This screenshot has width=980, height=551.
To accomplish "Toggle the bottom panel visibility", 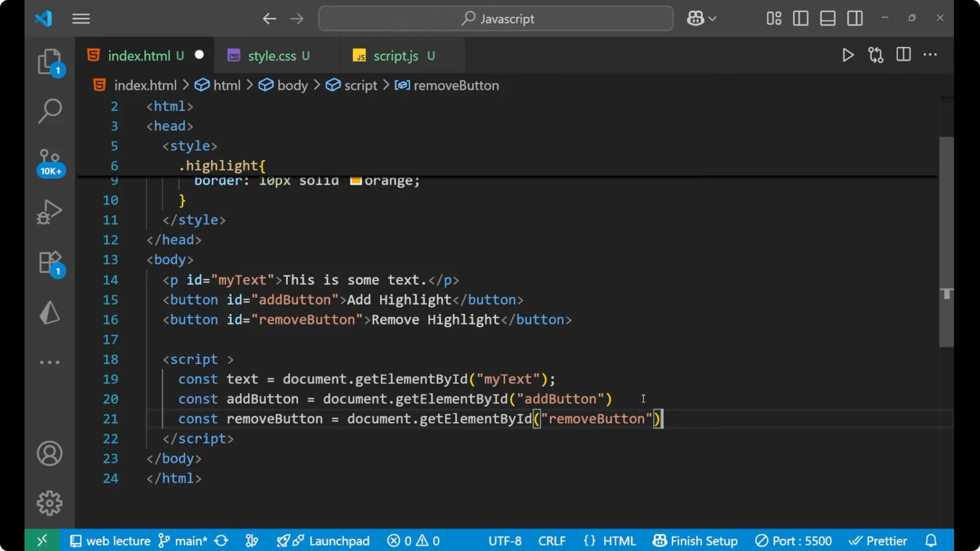I will tap(827, 18).
